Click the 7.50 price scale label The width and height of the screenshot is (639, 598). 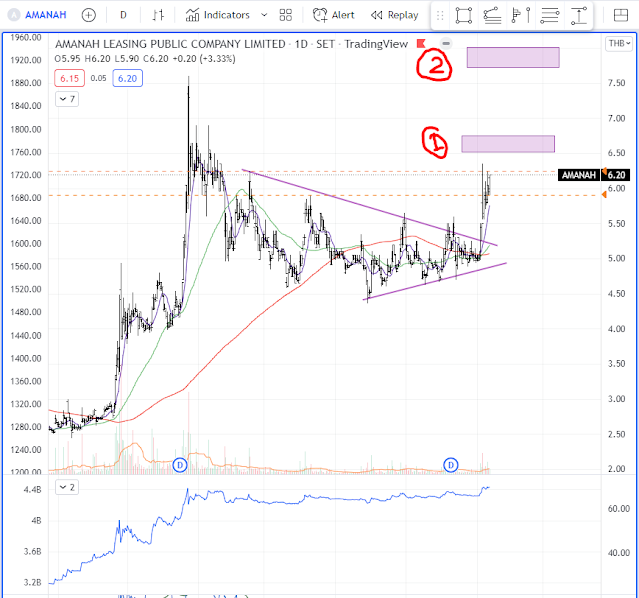[x=616, y=83]
